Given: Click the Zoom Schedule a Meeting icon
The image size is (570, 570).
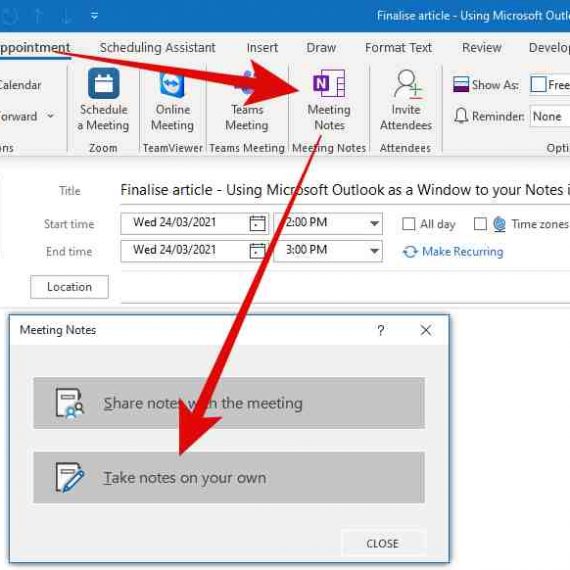Looking at the screenshot, I should click(104, 83).
